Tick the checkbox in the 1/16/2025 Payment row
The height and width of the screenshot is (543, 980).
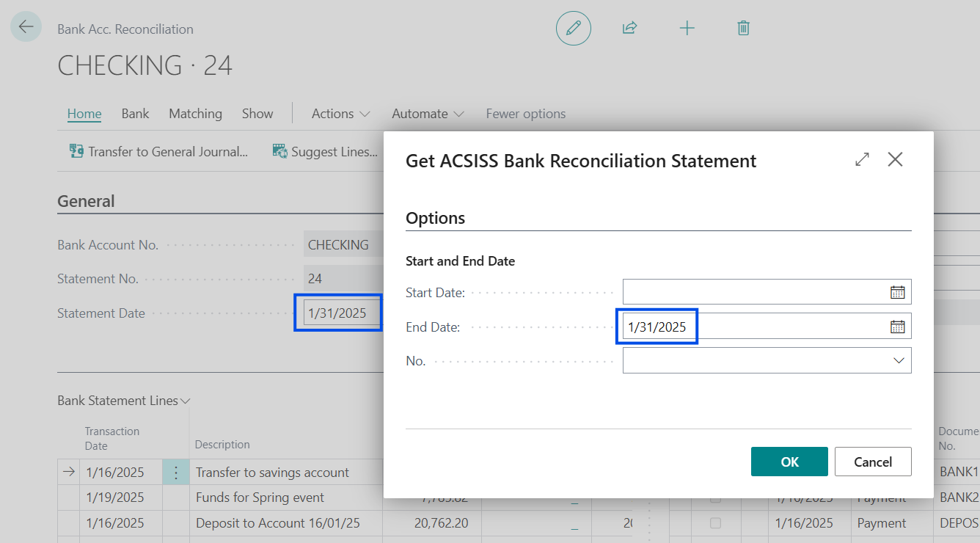point(715,523)
